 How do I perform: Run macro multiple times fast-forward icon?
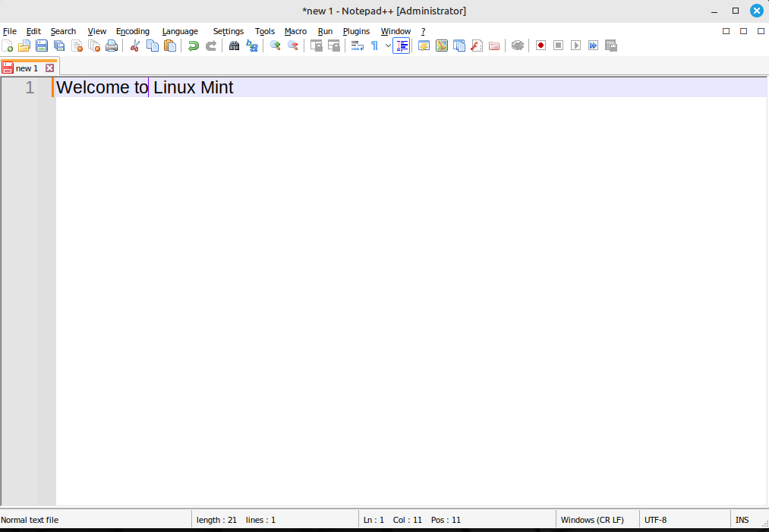(x=594, y=46)
